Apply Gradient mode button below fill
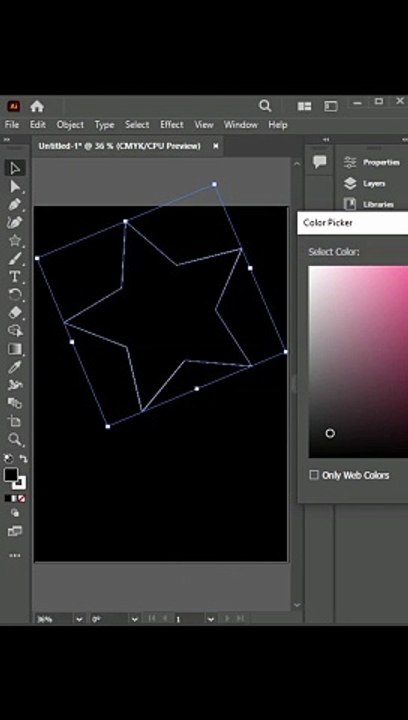This screenshot has width=408, height=720. [x=14, y=498]
